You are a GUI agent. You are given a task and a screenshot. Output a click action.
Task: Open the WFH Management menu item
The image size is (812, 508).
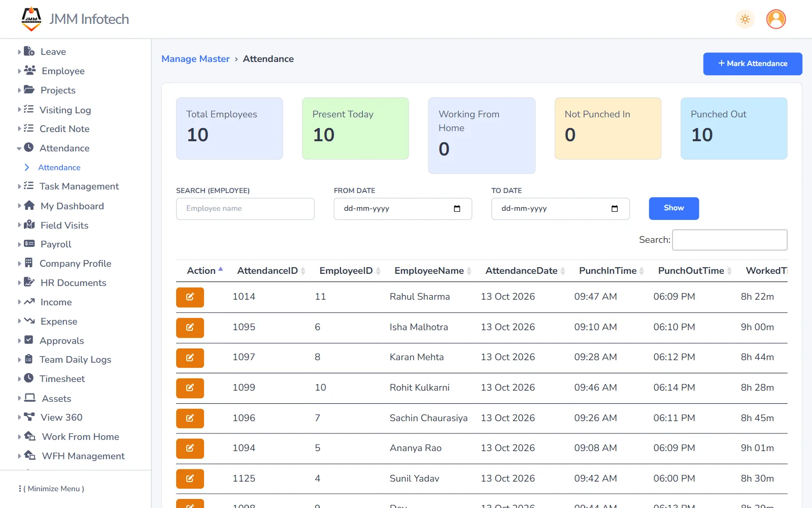83,456
